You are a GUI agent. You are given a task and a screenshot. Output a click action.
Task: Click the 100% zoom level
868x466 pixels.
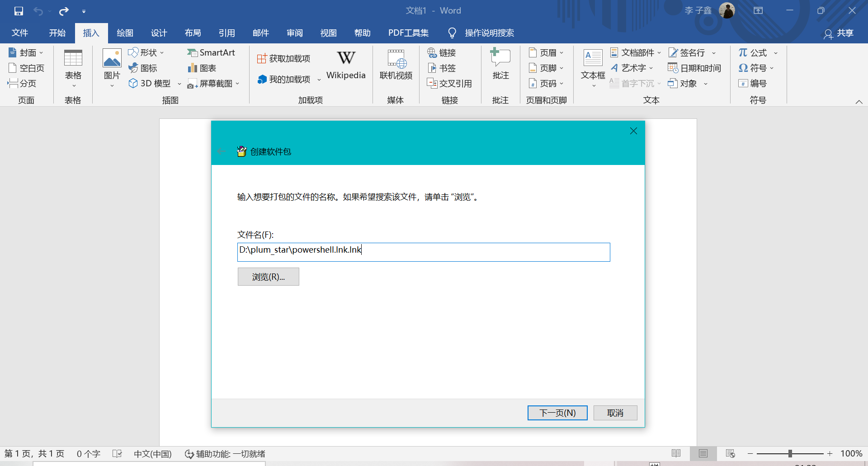tap(851, 453)
